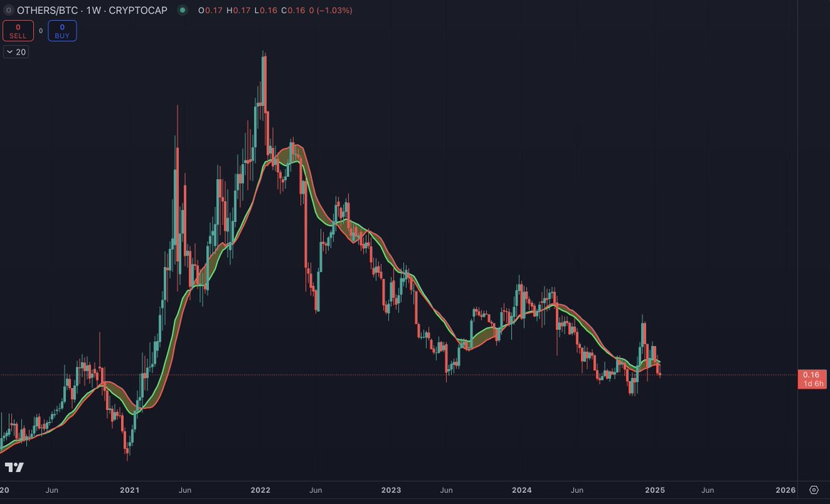Screen dimensions: 830x504
Task: Collapse the legend using the chevron beside 20
Action: pos(8,51)
